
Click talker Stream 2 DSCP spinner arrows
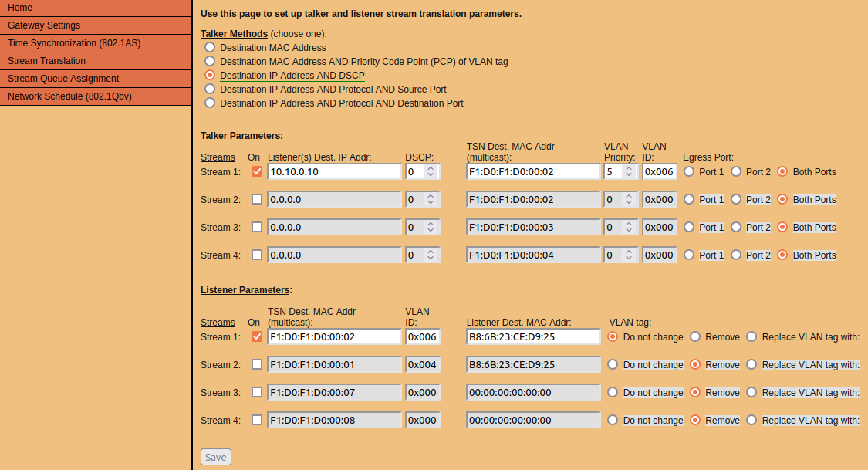[x=431, y=199]
